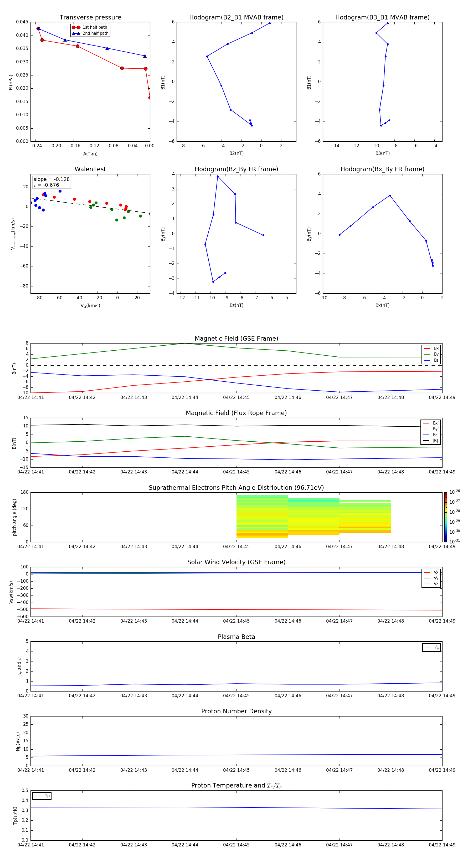473x868 pixels.
Task: Click the Suprathermal Electrons Pitch Angle Distribution title
Action: [x=236, y=488]
